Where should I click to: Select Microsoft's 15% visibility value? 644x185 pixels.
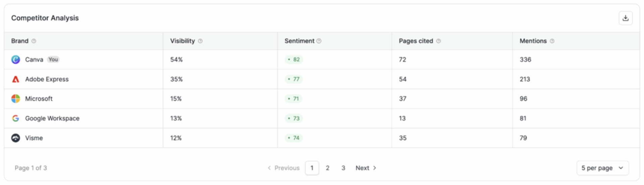pos(176,99)
